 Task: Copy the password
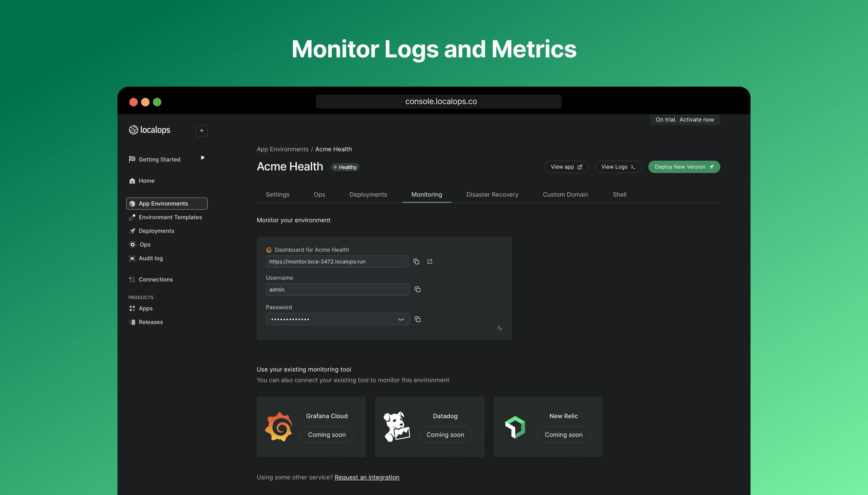(417, 319)
